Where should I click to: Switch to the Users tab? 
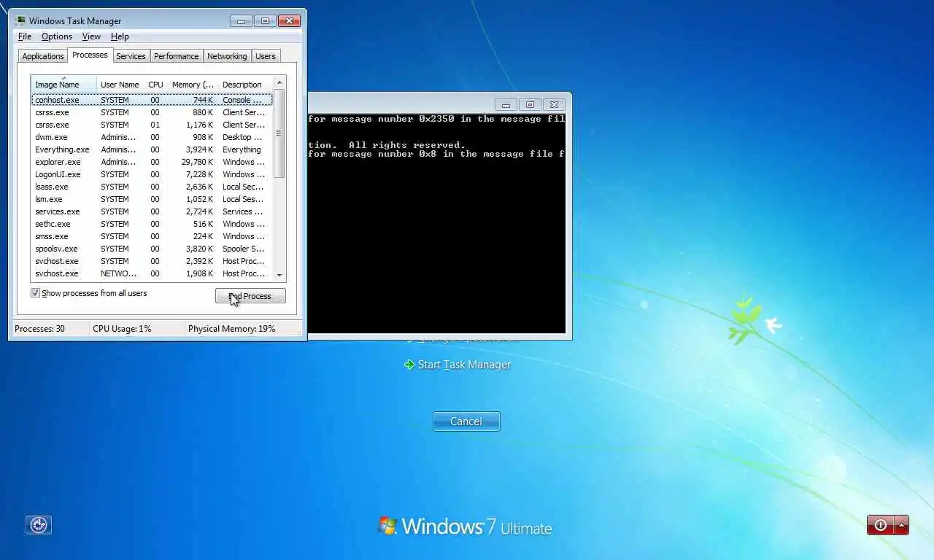tap(266, 56)
